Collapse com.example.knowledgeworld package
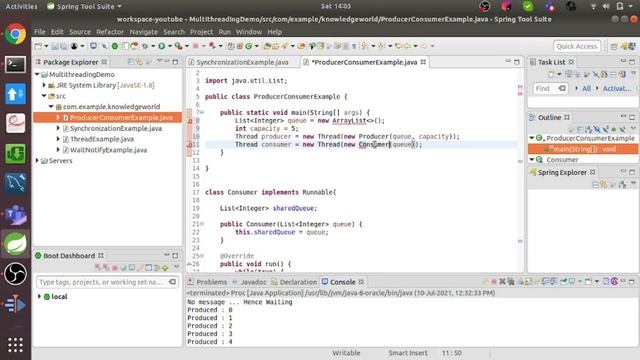 tap(51, 107)
